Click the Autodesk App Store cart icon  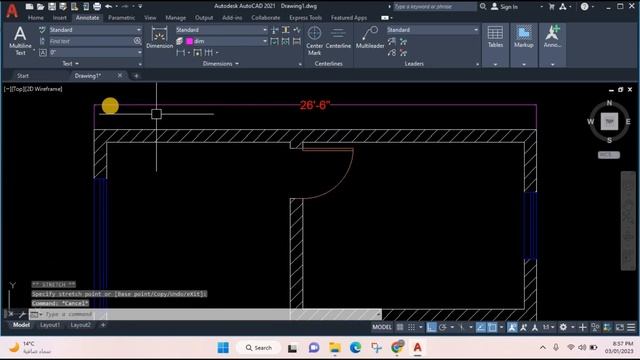pyautogui.click(x=552, y=7)
